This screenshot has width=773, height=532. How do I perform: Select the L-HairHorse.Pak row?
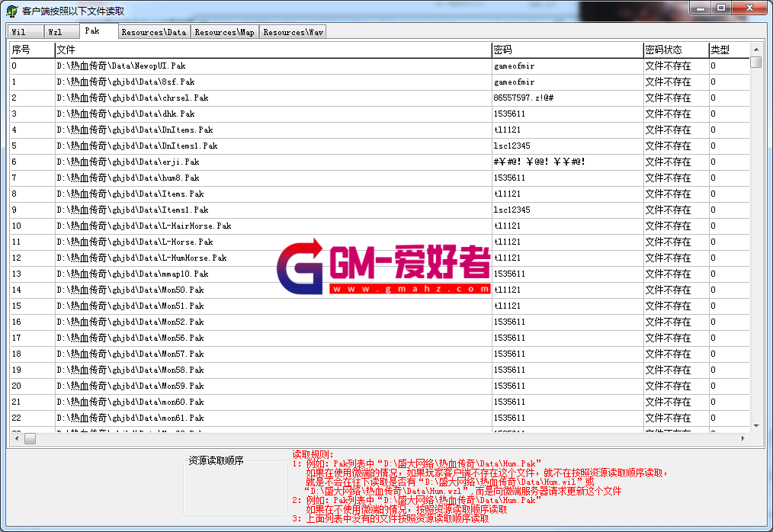(x=143, y=226)
